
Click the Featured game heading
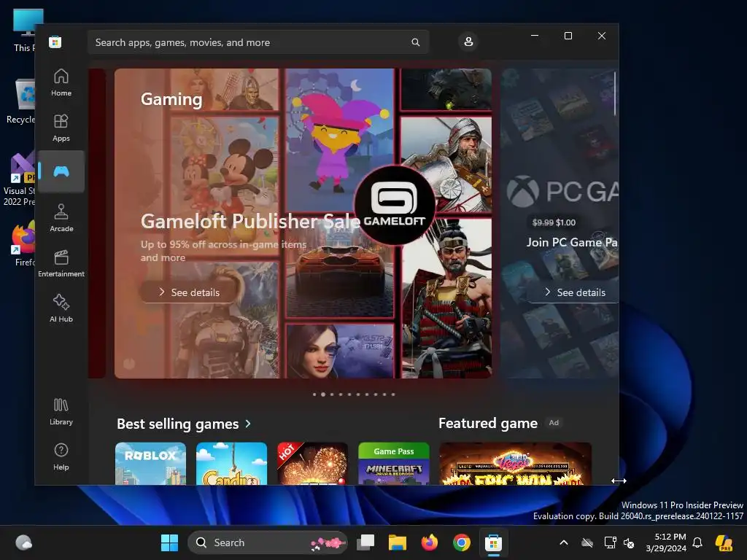pos(488,423)
